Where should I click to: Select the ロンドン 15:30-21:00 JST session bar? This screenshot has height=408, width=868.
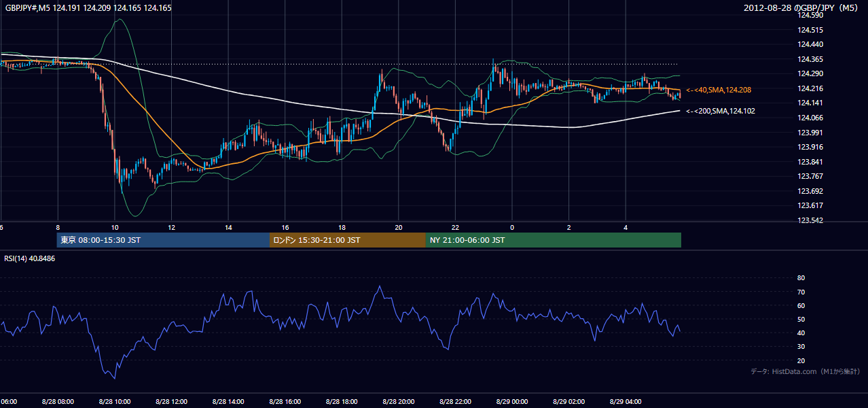pos(348,240)
